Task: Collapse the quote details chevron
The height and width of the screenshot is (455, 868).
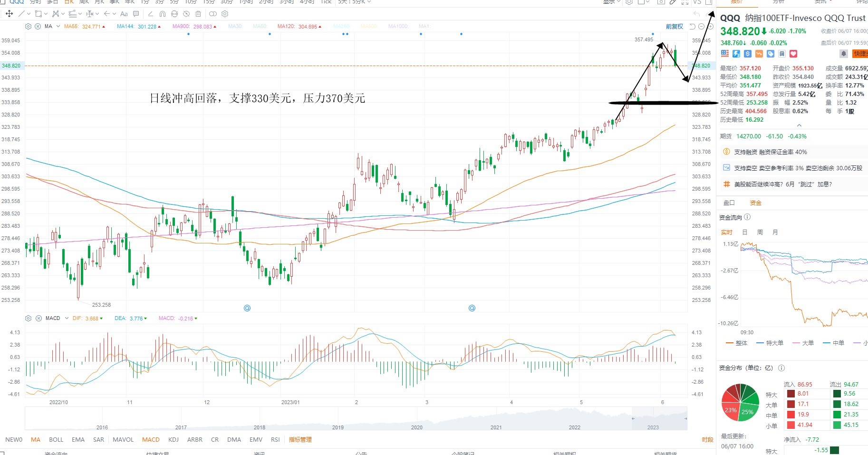Action: click(x=799, y=126)
